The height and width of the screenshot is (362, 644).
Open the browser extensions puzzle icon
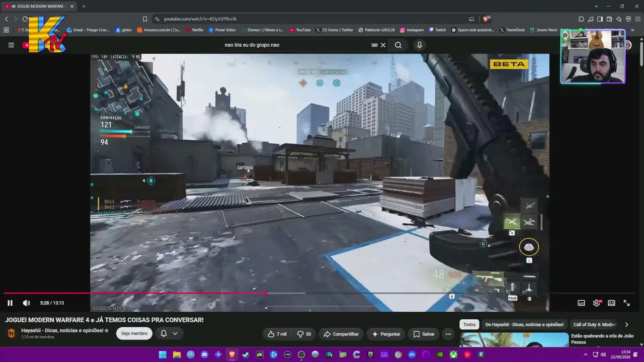pyautogui.click(x=581, y=19)
